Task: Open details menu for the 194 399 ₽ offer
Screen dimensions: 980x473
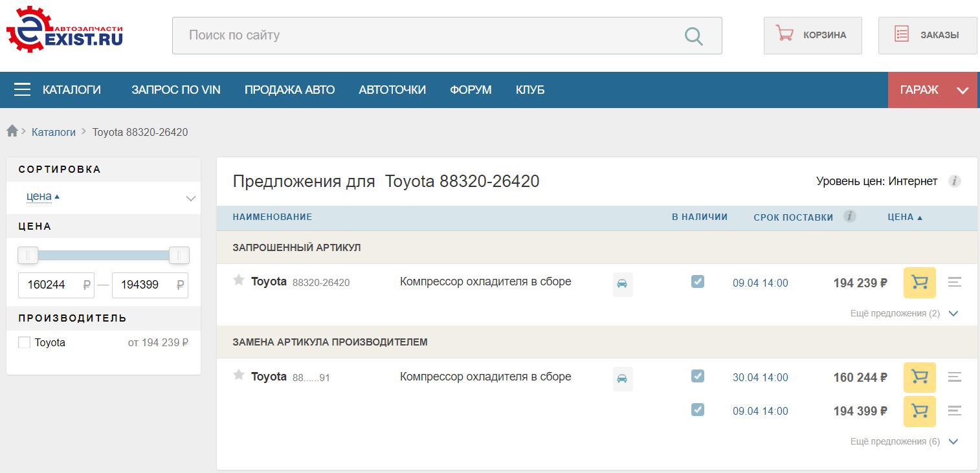Action: (954, 411)
